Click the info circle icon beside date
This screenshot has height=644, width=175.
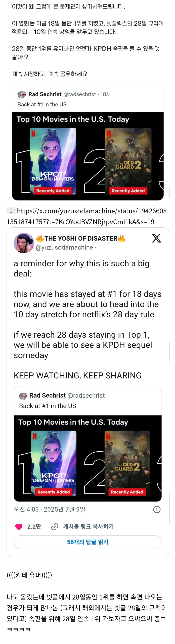[x=157, y=510]
